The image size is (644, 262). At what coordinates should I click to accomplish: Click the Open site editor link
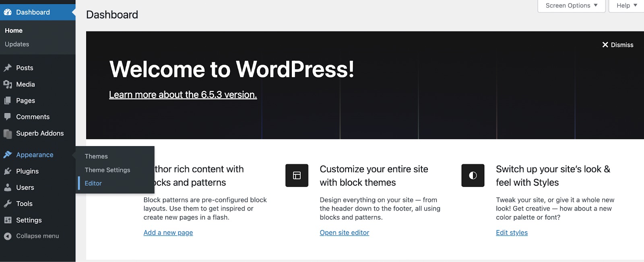[x=345, y=233]
